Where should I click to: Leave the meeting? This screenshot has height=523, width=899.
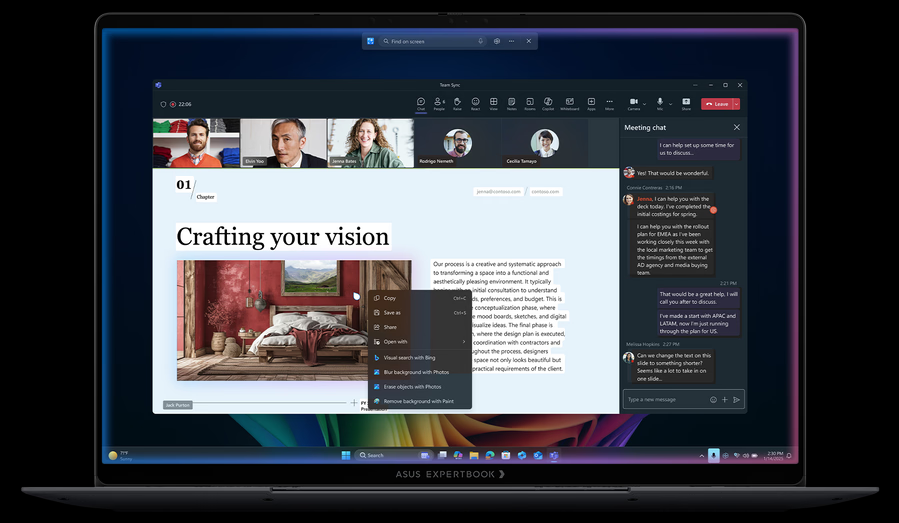click(x=716, y=103)
